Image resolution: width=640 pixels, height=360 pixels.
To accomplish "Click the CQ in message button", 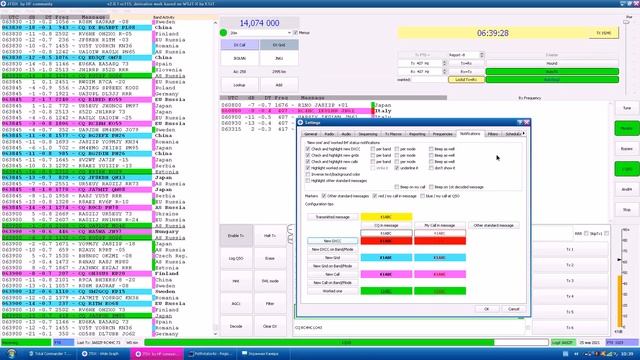I will [386, 225].
